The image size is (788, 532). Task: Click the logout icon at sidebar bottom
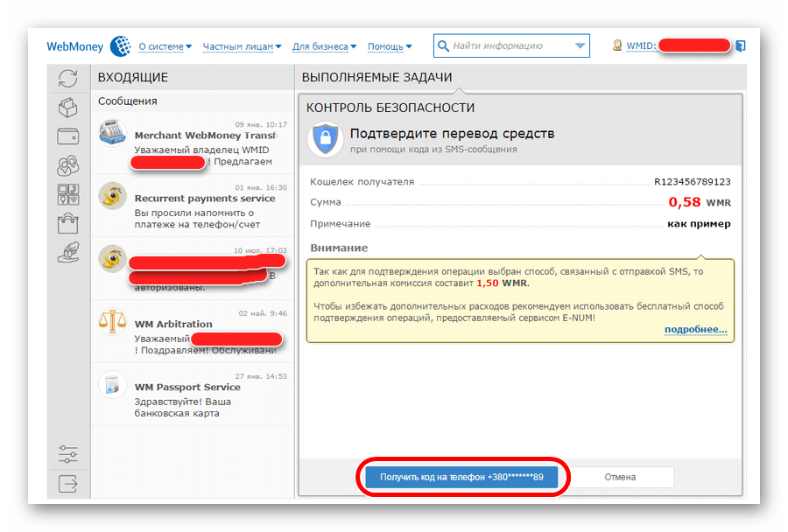[x=67, y=482]
